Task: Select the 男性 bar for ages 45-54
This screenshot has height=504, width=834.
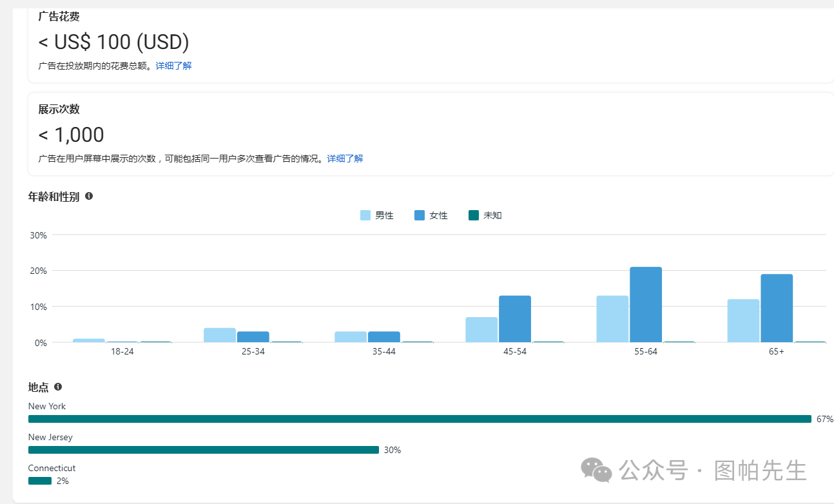Action: (481, 330)
